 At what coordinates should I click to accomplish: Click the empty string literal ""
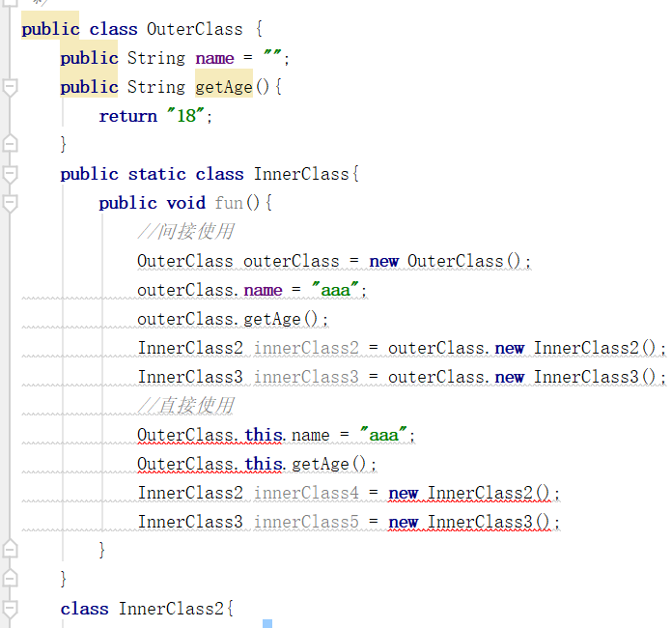click(x=272, y=54)
